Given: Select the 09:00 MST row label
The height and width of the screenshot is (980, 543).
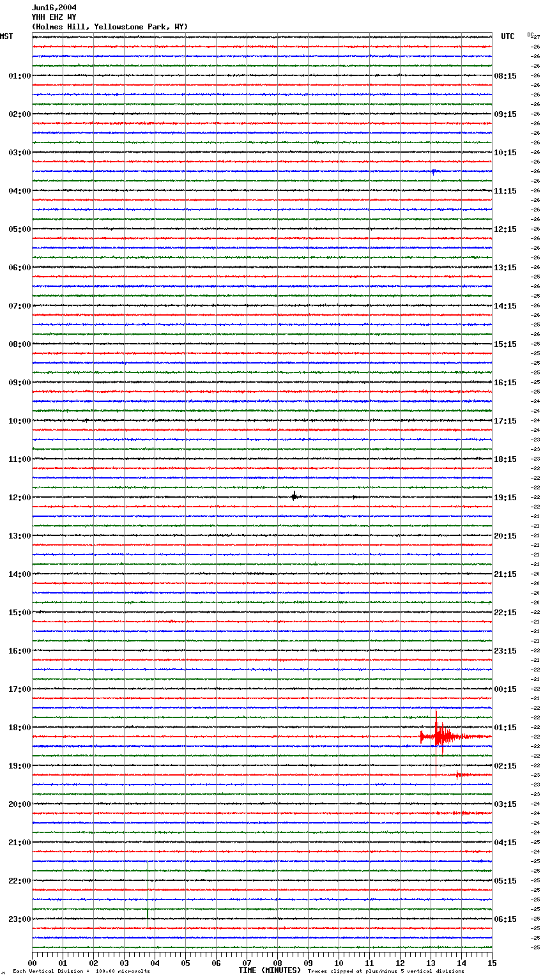Looking at the screenshot, I should pyautogui.click(x=20, y=383).
